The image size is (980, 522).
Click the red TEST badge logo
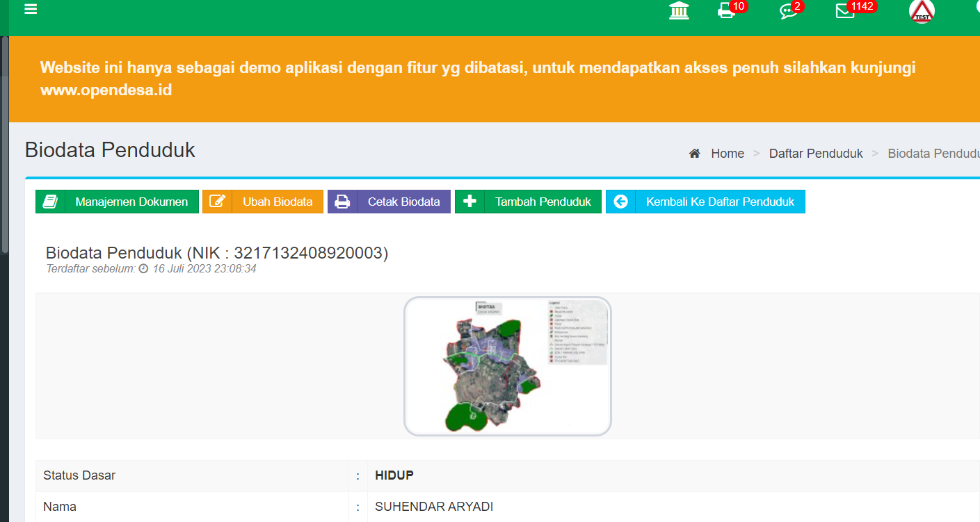[x=922, y=12]
